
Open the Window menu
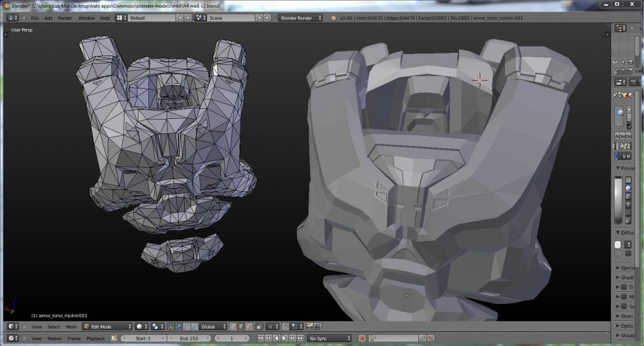86,18
